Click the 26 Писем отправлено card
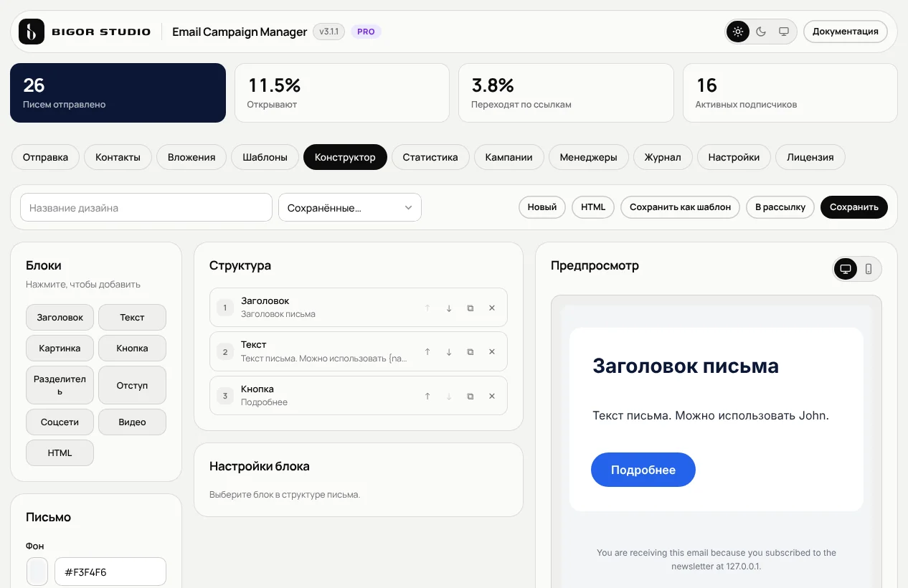This screenshot has height=588, width=908. point(118,93)
